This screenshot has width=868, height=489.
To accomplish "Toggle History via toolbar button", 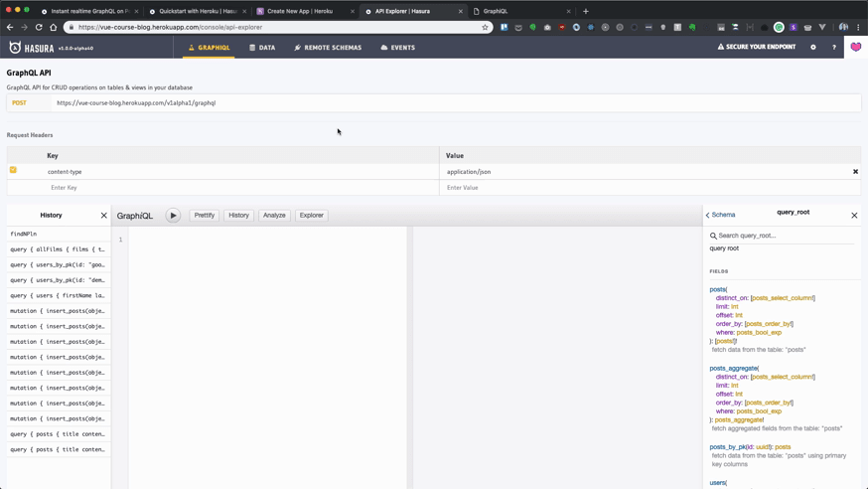I will (238, 216).
